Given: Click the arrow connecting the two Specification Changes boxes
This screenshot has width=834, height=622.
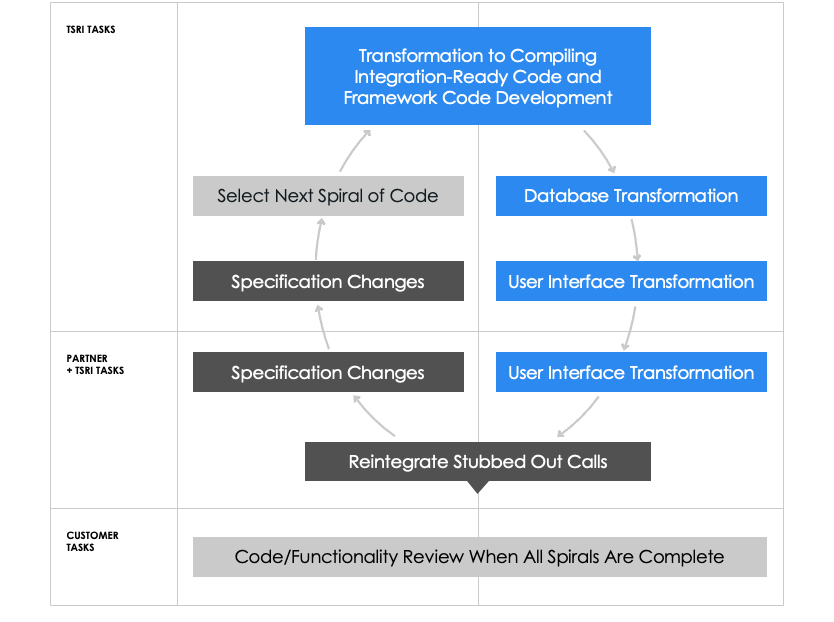Looking at the screenshot, I should (x=324, y=326).
